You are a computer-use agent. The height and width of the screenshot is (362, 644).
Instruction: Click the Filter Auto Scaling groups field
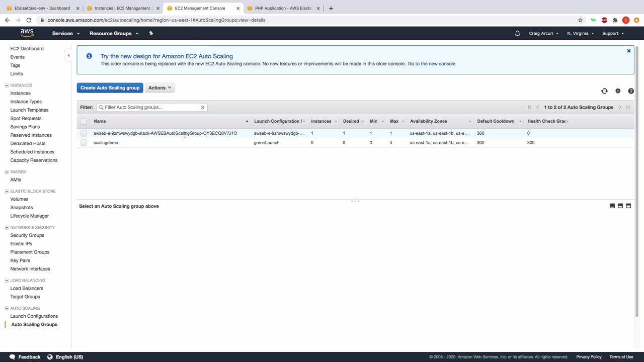(151, 107)
